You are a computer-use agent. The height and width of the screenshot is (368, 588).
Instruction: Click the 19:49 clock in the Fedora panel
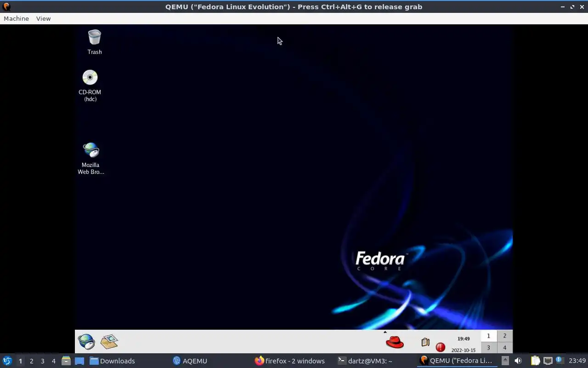click(x=464, y=339)
